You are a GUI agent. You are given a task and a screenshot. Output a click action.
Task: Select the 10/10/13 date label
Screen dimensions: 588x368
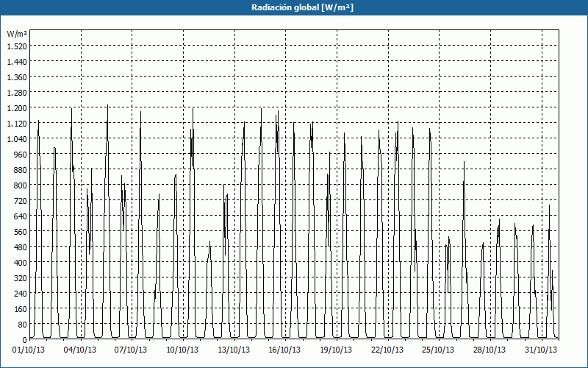[182, 350]
